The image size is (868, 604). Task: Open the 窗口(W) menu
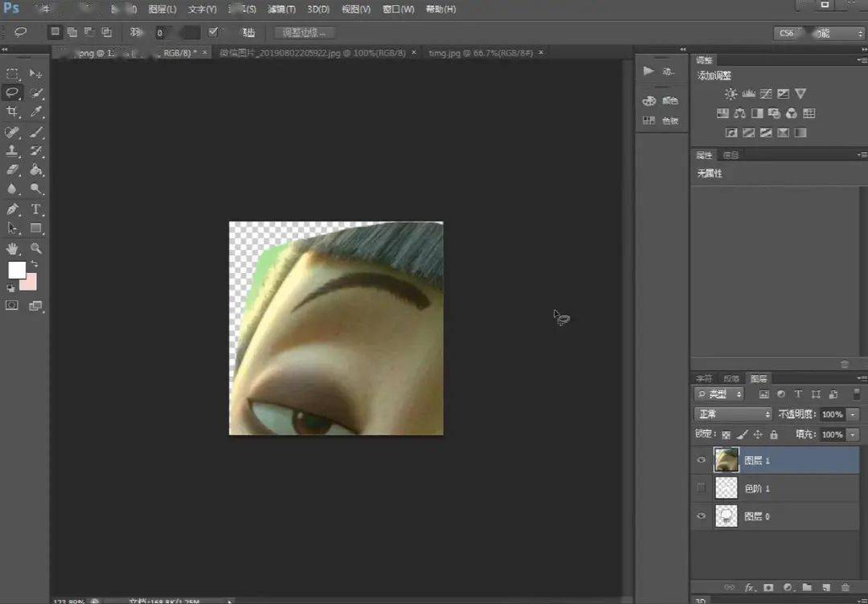pos(398,10)
